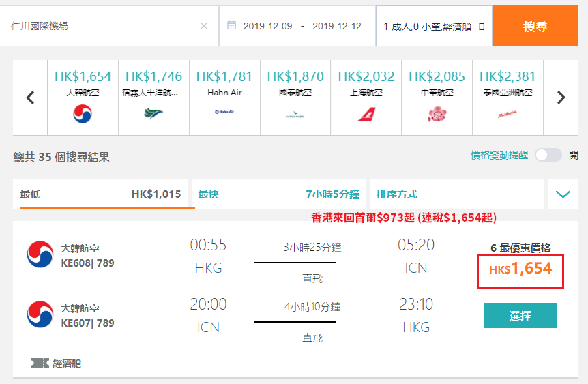Screen dimensions: 588x384
Task: Toggle the 價格變動提醒 price alert switch
Action: [548, 155]
